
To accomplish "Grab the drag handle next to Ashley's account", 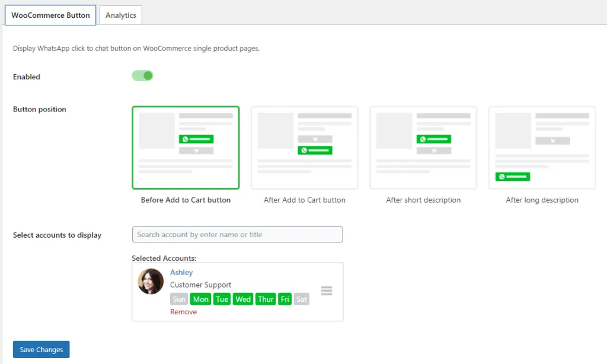I will click(x=327, y=290).
